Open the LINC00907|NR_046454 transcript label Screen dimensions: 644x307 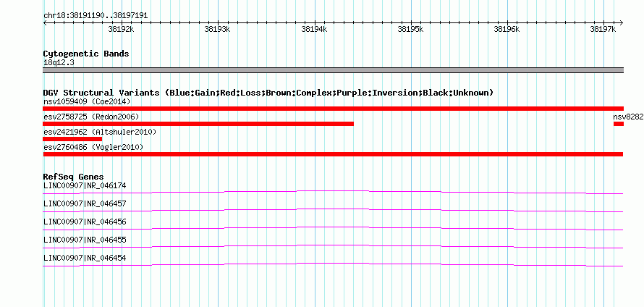(x=85, y=258)
